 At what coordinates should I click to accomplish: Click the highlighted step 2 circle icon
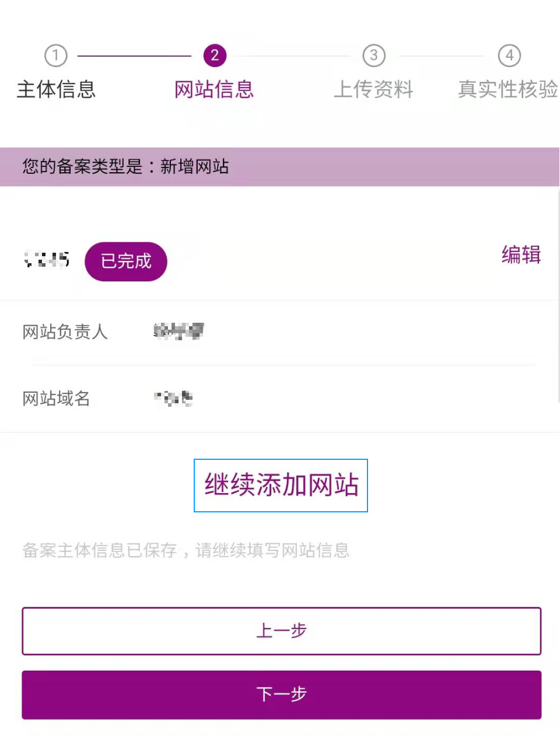(x=215, y=55)
